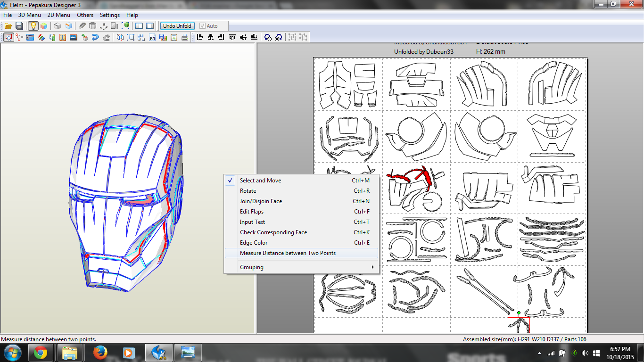644x362 pixels.
Task: Click the cube with green arrow icon
Action: (84, 37)
